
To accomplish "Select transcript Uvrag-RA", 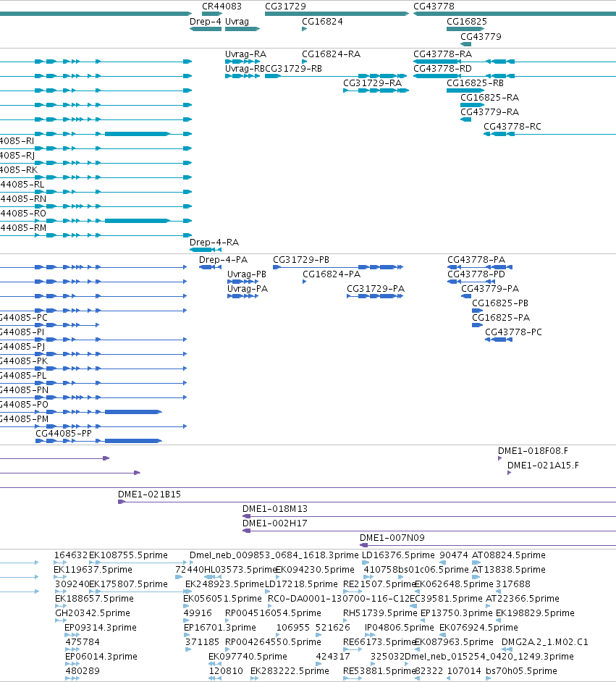I will (245, 54).
